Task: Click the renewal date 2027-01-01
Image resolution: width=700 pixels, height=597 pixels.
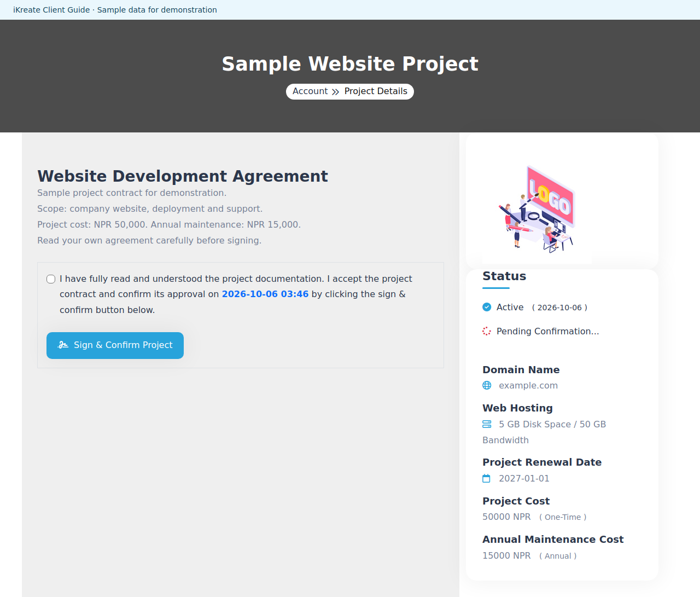Action: 524,478
